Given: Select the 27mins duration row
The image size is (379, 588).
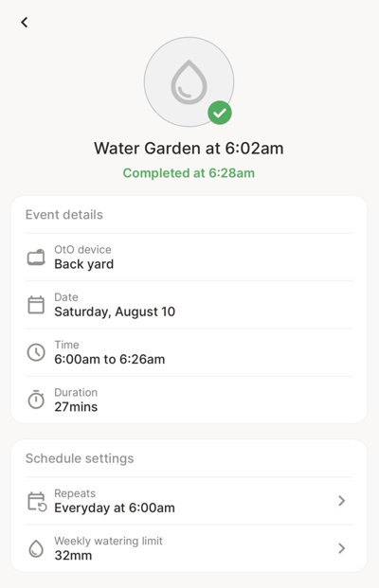Looking at the screenshot, I should (x=189, y=400).
